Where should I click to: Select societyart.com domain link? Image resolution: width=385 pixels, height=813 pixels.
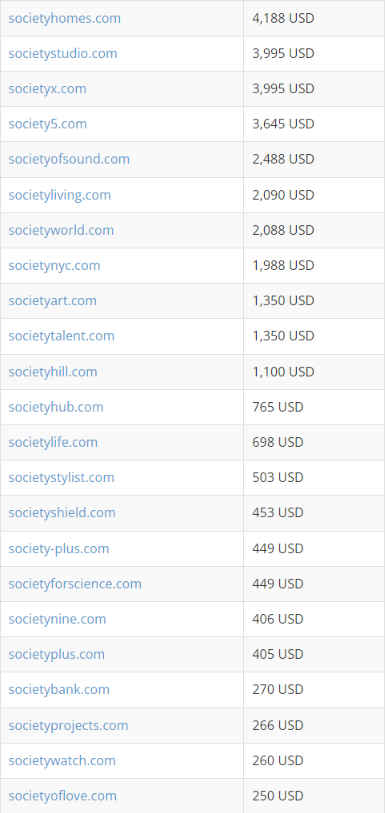(52, 301)
